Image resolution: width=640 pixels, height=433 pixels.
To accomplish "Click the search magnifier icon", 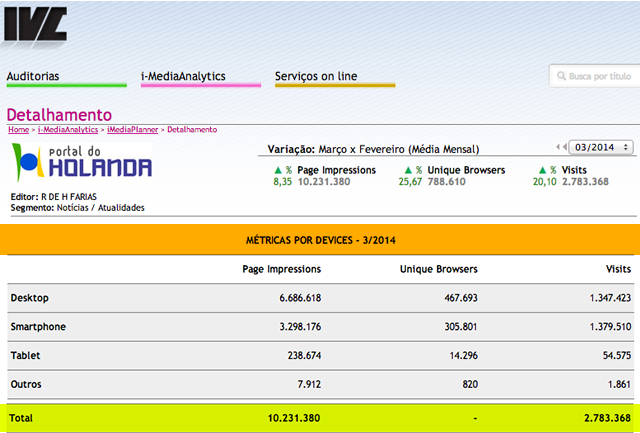I will pyautogui.click(x=560, y=76).
